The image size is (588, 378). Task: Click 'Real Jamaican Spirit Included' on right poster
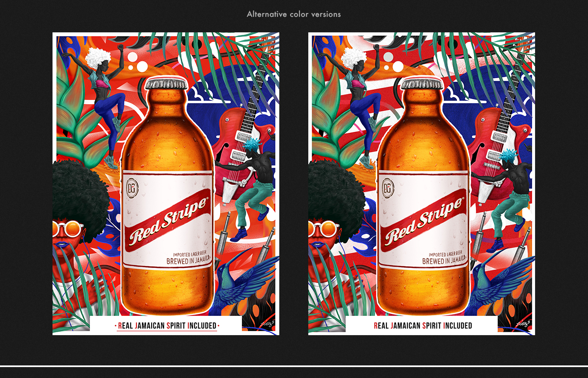point(423,325)
